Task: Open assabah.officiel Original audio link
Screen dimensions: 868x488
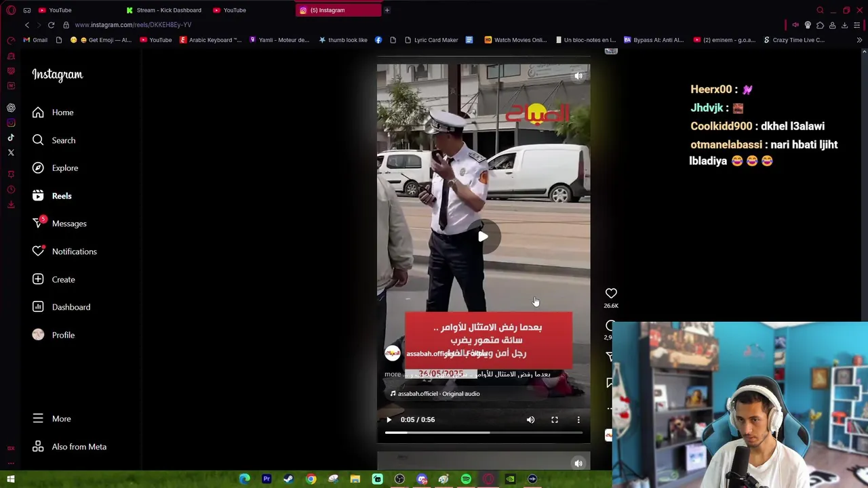Action: 435,394
